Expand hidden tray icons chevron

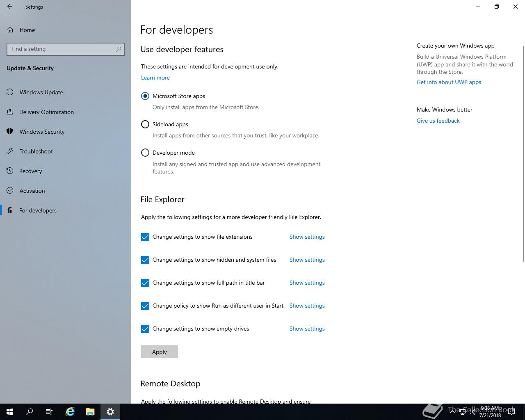tap(452, 412)
